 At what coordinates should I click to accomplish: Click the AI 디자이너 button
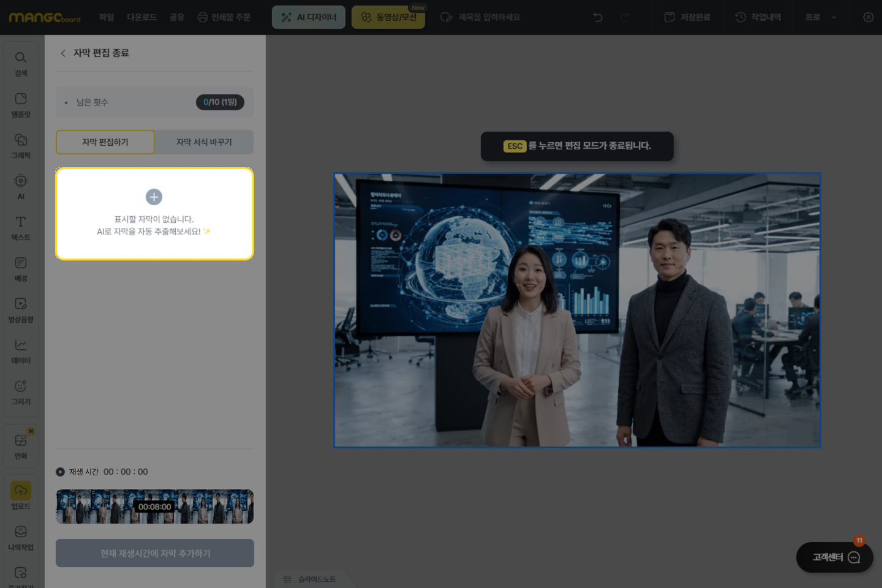pos(309,17)
